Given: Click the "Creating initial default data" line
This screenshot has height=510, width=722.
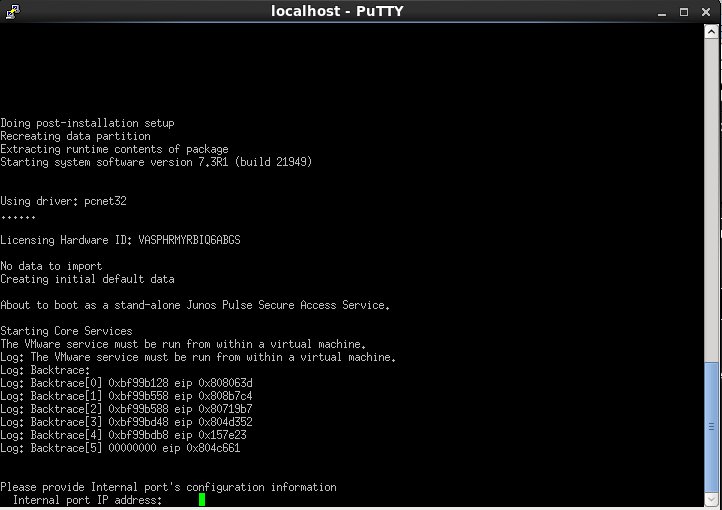Looking at the screenshot, I should (87, 279).
